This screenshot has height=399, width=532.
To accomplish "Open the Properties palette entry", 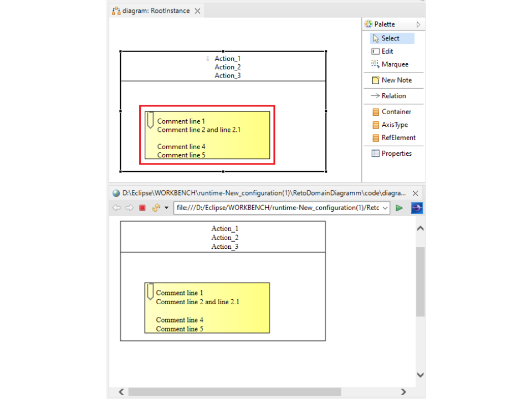I will [396, 154].
